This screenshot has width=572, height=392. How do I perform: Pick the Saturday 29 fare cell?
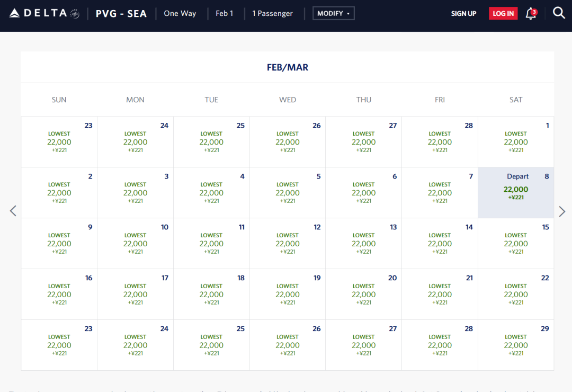coord(516,345)
